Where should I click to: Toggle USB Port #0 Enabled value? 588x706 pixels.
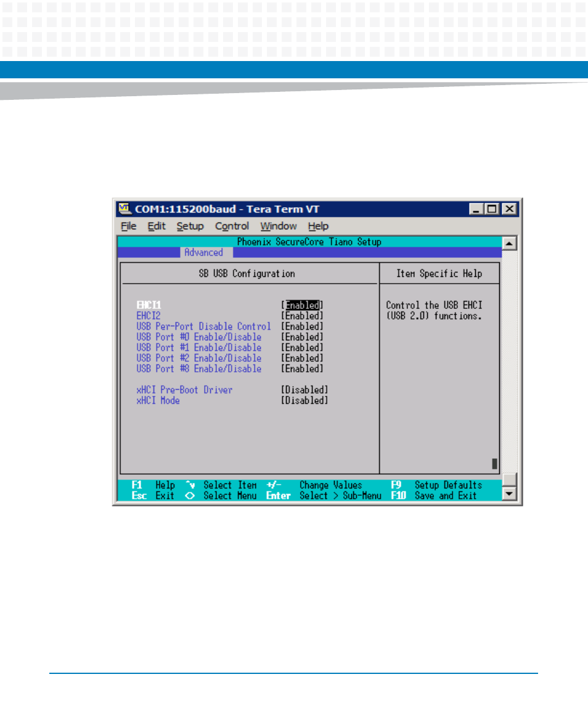[x=302, y=337]
